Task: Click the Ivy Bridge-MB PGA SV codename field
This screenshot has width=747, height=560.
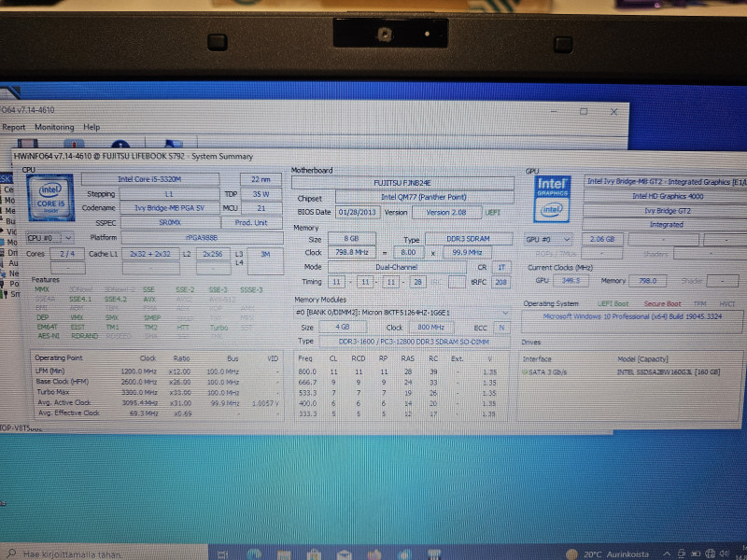Action: click(170, 208)
